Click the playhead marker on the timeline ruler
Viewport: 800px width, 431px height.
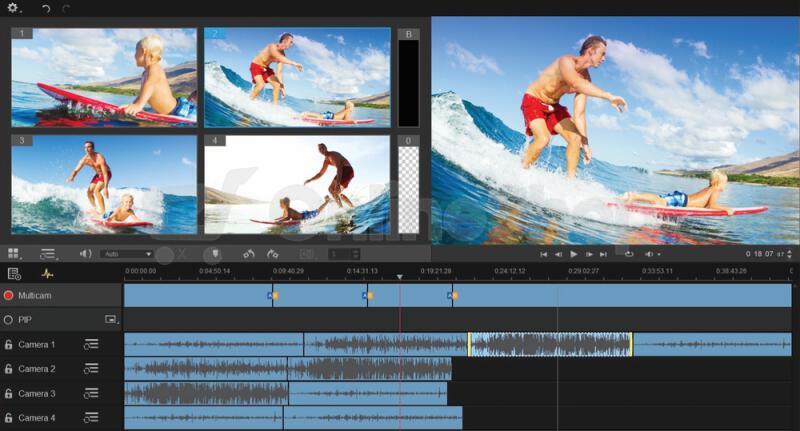(399, 276)
